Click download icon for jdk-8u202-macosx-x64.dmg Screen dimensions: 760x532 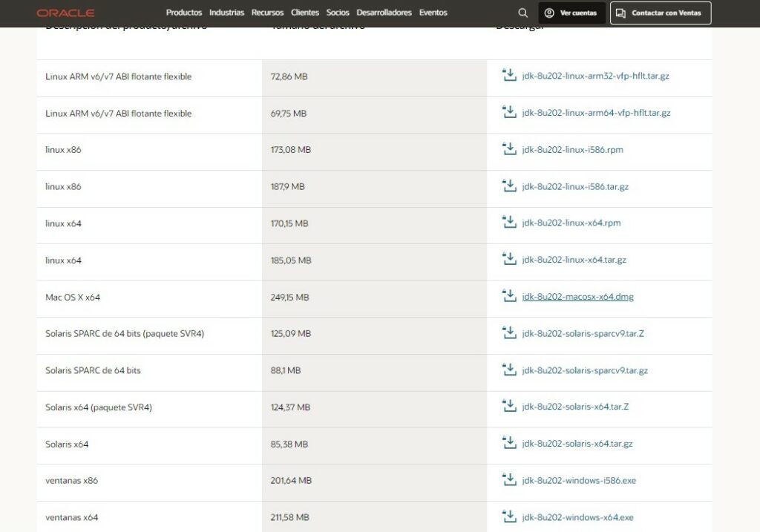click(509, 296)
